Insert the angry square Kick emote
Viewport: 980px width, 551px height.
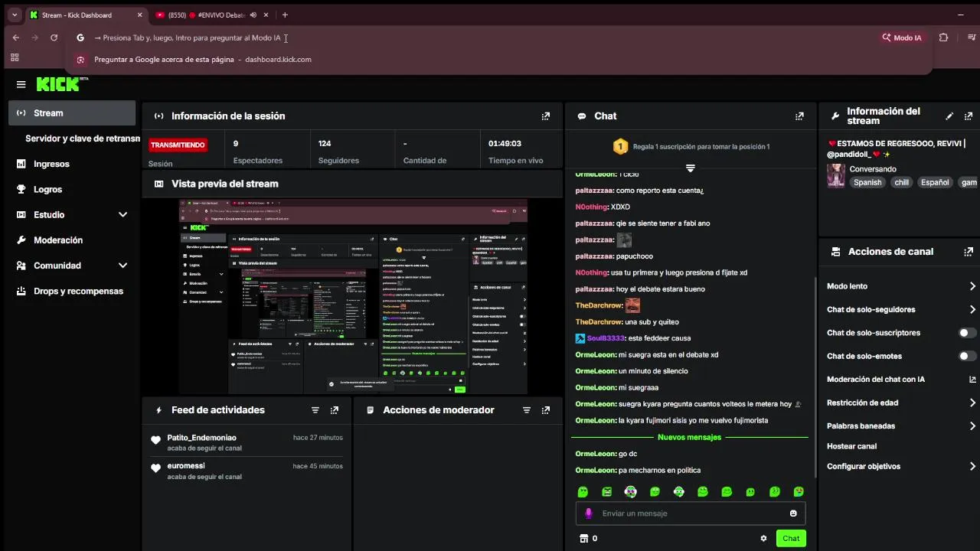coord(607,491)
